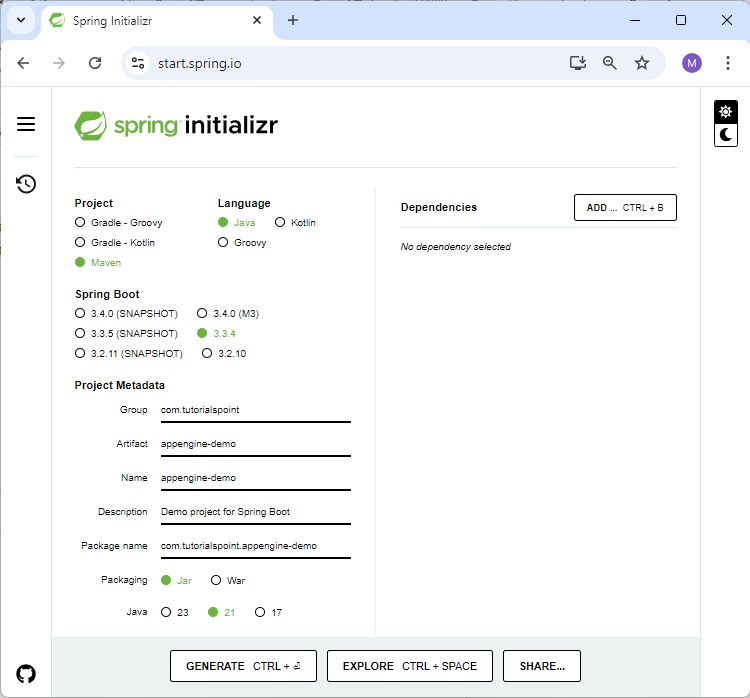
Task: Open the history icon in sidebar
Action: pos(26,184)
